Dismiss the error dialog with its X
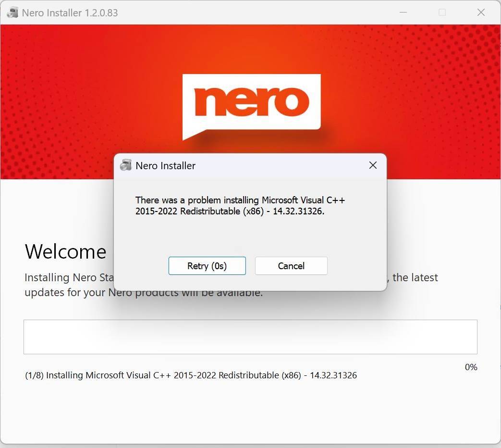 (x=373, y=165)
